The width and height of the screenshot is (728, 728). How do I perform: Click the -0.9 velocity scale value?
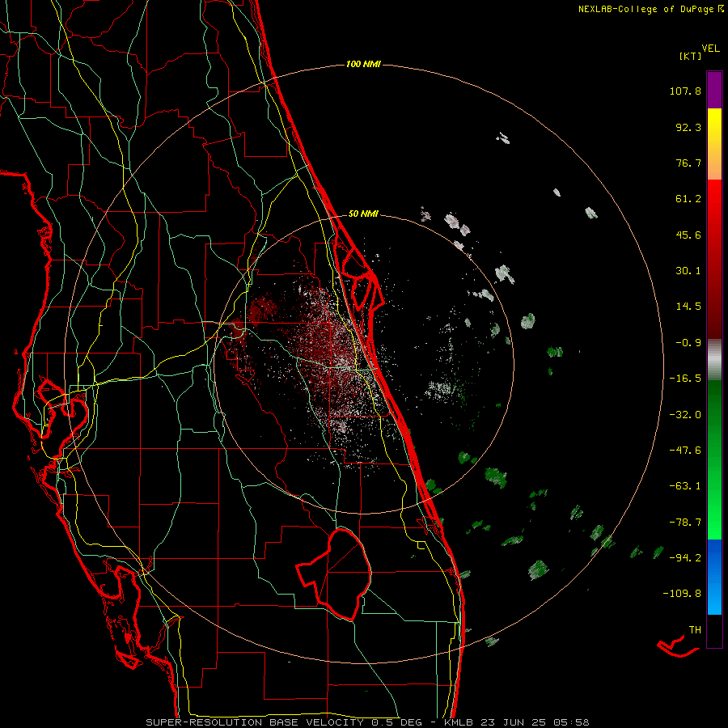688,343
